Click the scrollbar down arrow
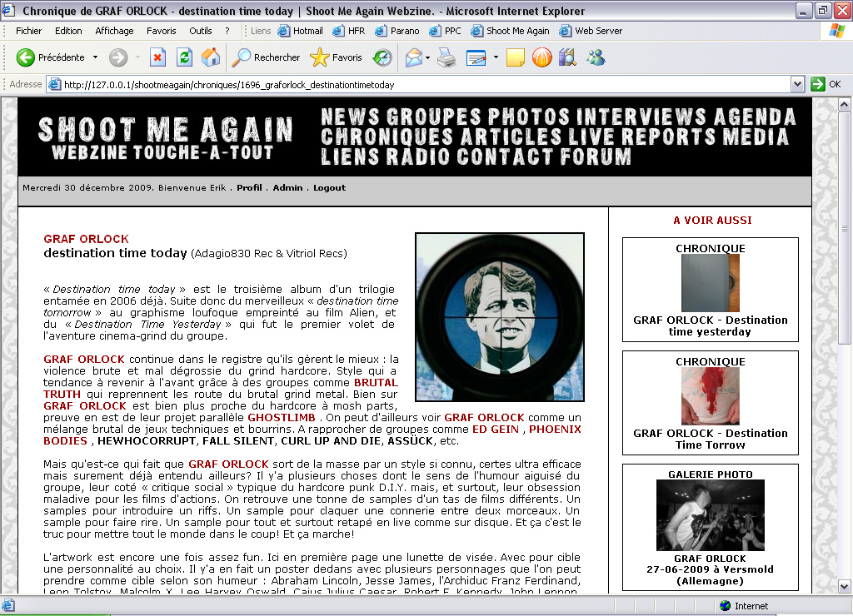Viewport: 853px width, 616px height. pos(844,587)
